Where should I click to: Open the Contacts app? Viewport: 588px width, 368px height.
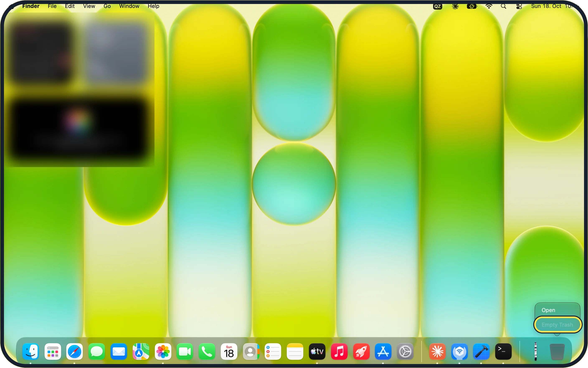click(x=251, y=352)
